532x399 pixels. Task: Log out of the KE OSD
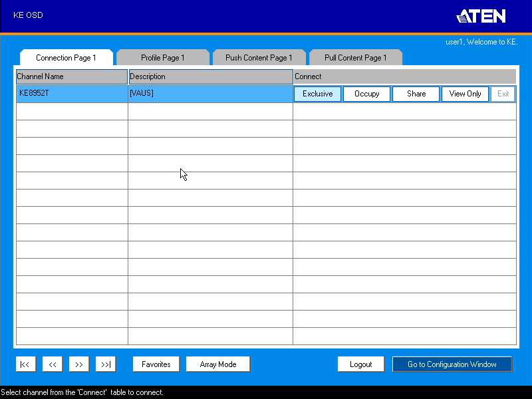tap(361, 364)
